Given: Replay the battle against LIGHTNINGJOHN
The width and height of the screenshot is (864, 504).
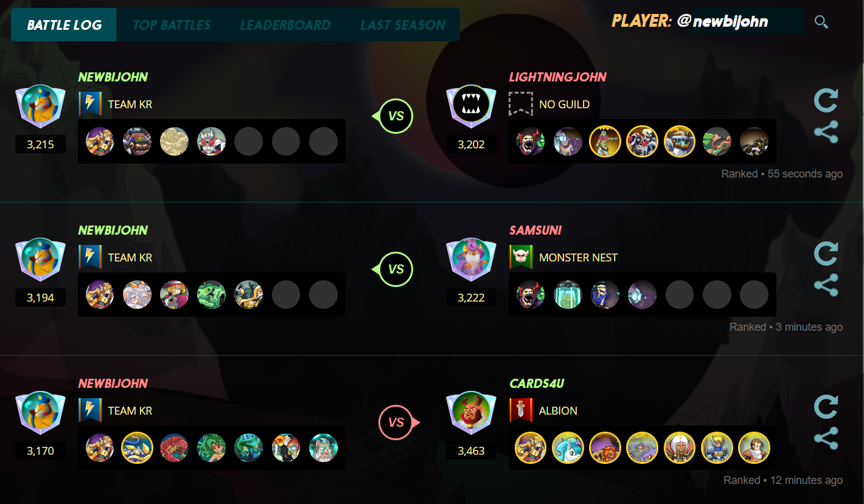Looking at the screenshot, I should (826, 100).
